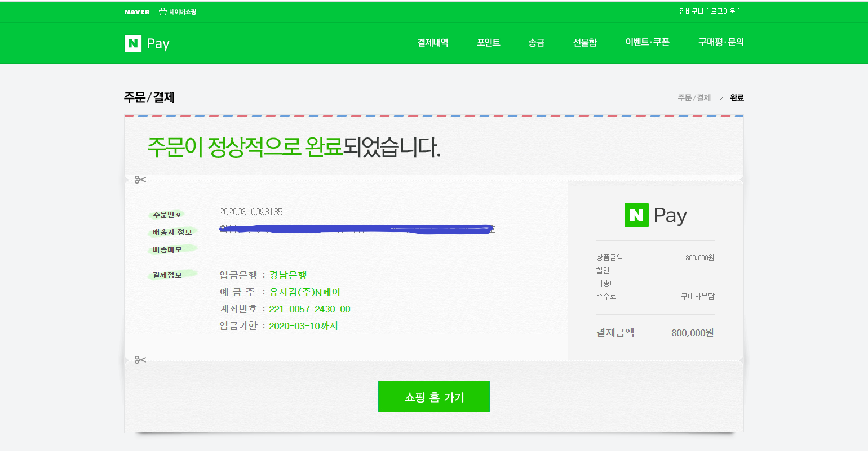Click the N Pay header logo icon
Image resolution: width=868 pixels, height=451 pixels.
click(133, 43)
